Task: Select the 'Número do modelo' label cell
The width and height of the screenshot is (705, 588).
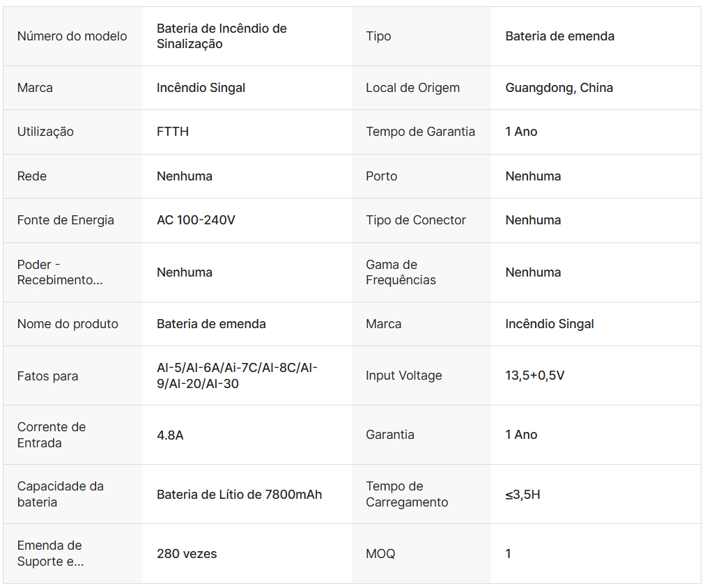Action: point(72,36)
